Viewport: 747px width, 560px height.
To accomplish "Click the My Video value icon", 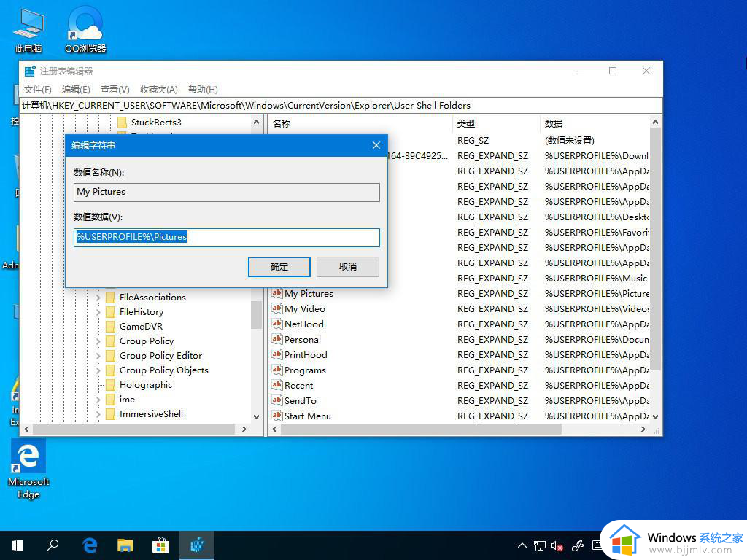I will [276, 308].
